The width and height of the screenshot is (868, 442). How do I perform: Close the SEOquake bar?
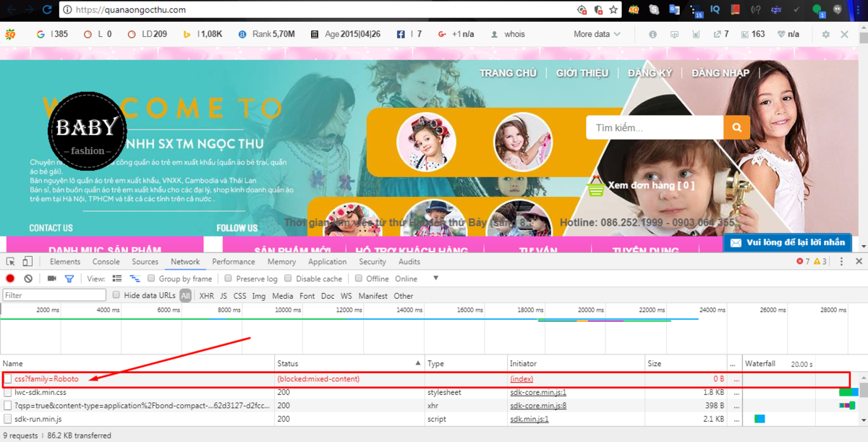(x=845, y=34)
